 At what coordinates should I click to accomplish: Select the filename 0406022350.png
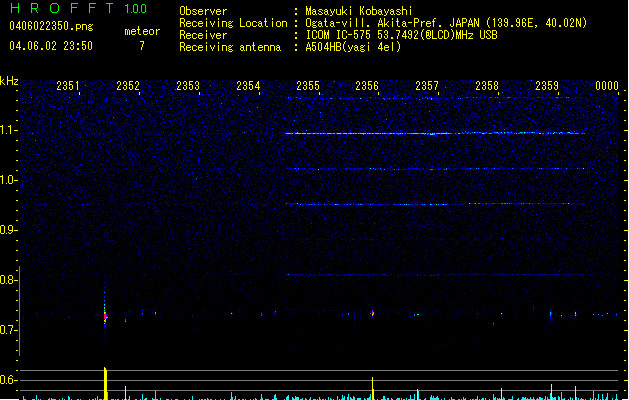(51, 26)
